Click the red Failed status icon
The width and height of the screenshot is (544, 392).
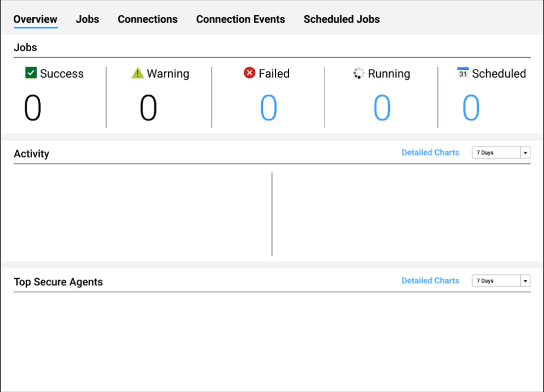click(249, 73)
